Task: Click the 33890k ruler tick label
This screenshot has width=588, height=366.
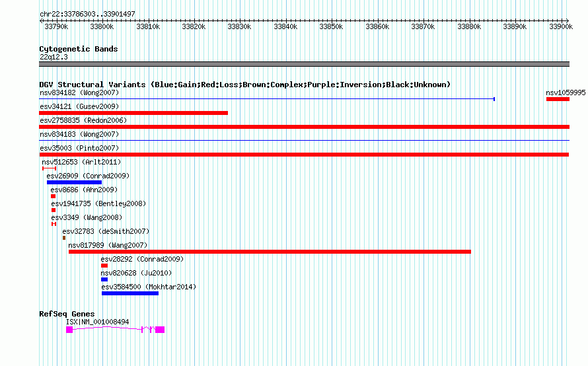Action: tap(515, 26)
